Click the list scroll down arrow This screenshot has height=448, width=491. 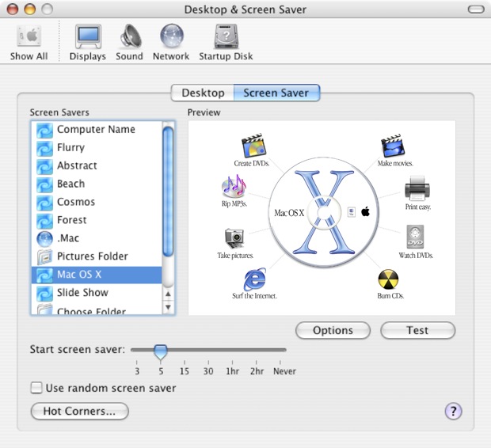168,307
